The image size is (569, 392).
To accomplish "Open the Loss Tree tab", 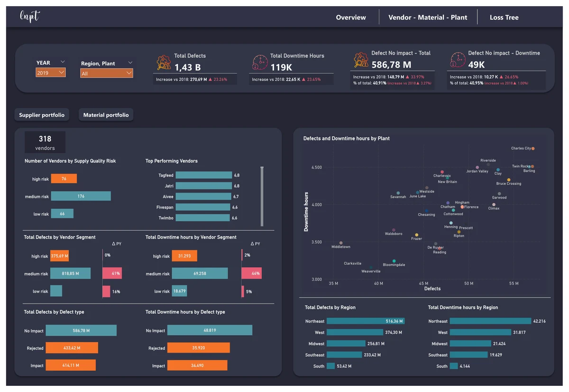I will pos(504,18).
